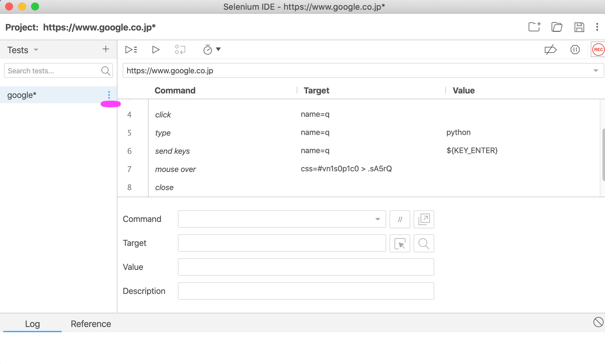Click the step-over current command icon
This screenshot has width=605, height=364.
tap(180, 50)
